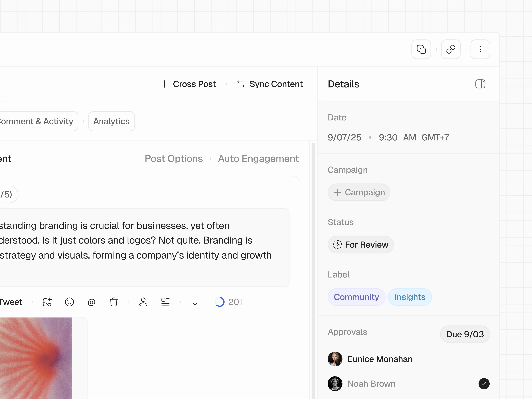Open the Add Campaign selector
The height and width of the screenshot is (399, 532).
[x=359, y=192]
